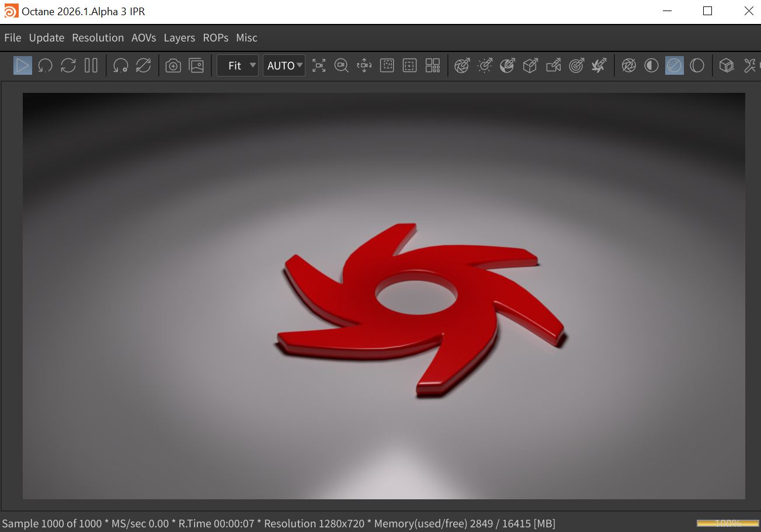
Task: Toggle the crossed-out aperture icon
Action: point(628,65)
